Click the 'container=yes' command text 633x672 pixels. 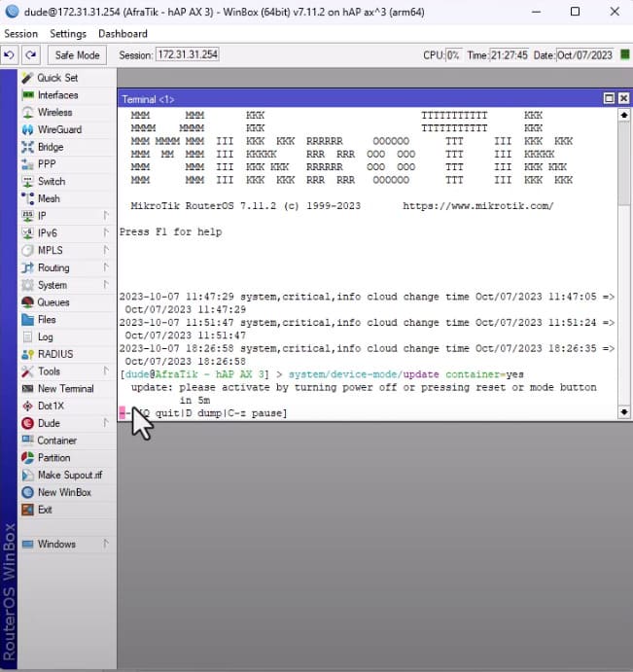click(x=484, y=374)
